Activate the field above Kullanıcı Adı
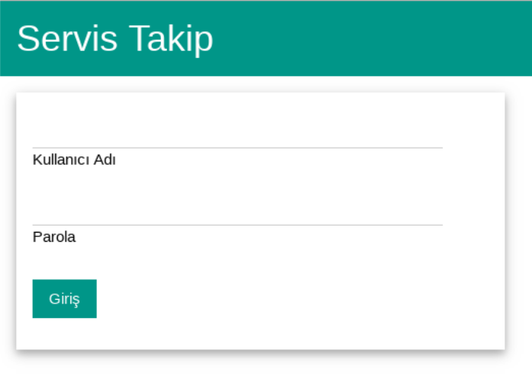 coord(237,136)
